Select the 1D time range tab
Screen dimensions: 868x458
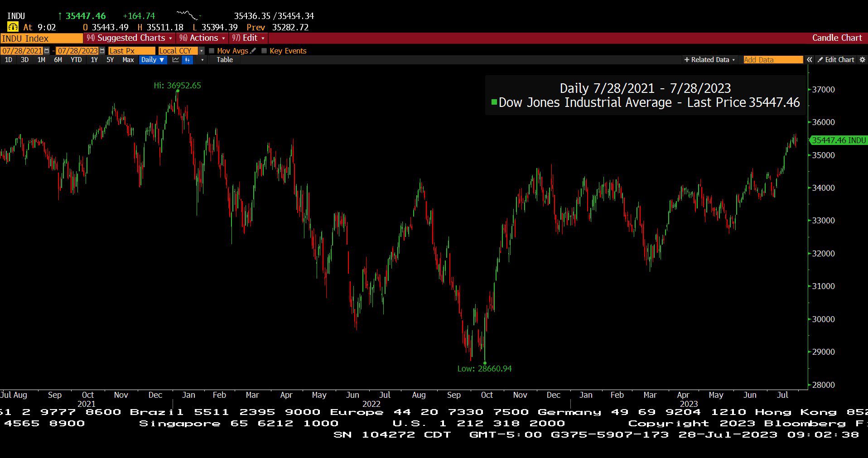[x=8, y=60]
